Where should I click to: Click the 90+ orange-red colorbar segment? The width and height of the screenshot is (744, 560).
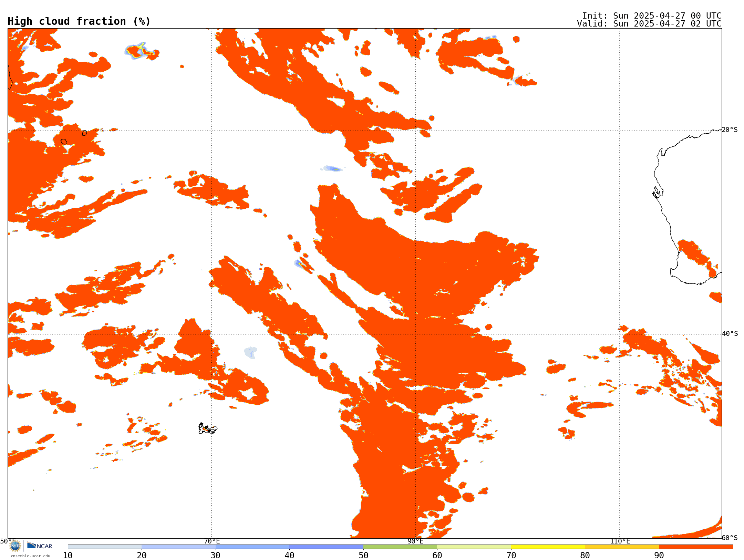pyautogui.click(x=696, y=547)
